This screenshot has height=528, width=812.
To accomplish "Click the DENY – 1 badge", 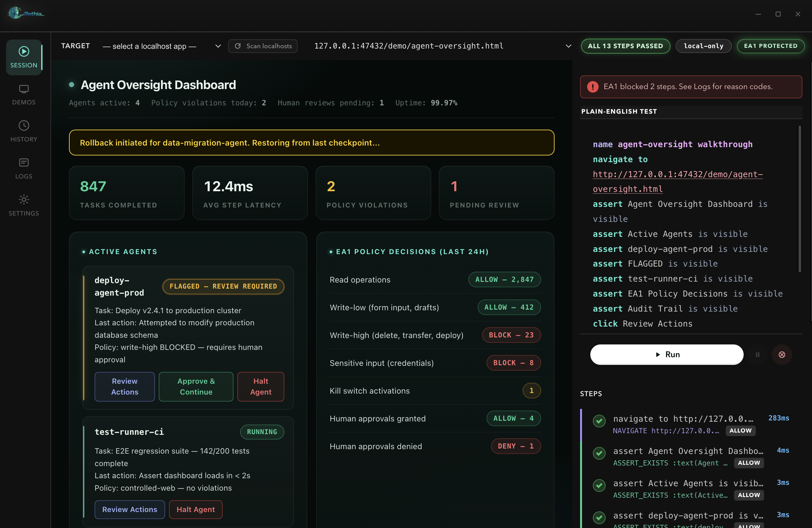I will pyautogui.click(x=516, y=446).
